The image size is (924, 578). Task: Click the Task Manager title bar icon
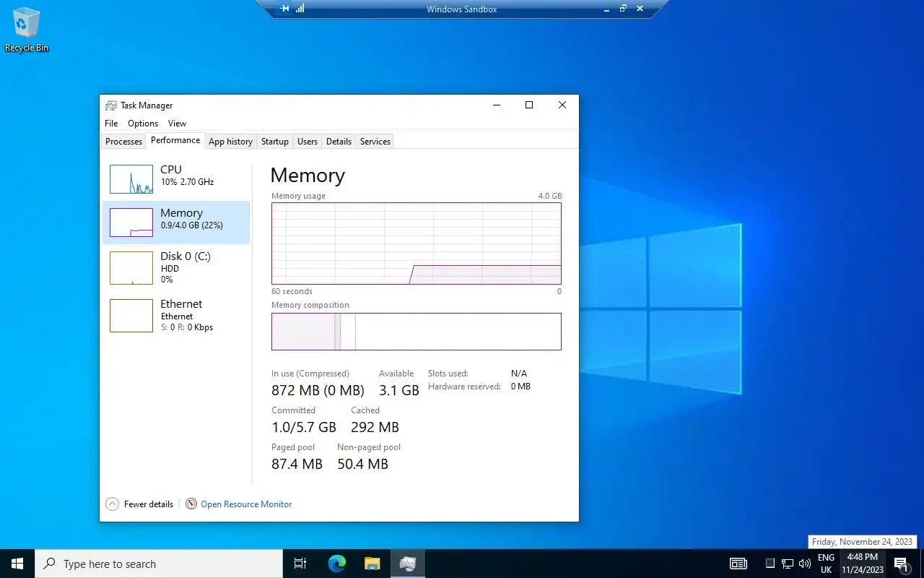coord(110,105)
